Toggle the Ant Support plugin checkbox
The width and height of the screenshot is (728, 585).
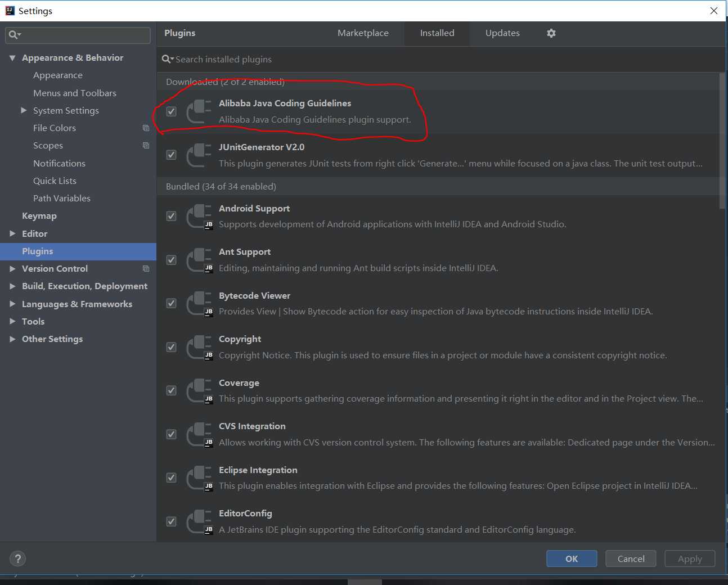(172, 260)
